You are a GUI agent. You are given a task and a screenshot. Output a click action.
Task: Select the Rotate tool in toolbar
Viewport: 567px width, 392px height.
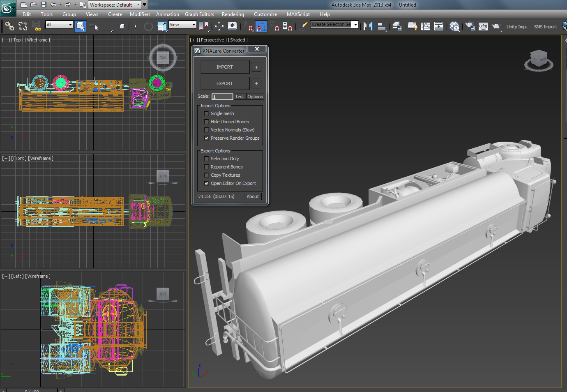148,27
